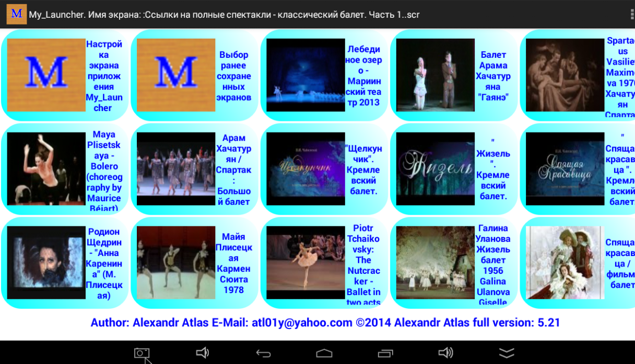Open the Spartacus Vasiliev Maximova thumbnail
The width and height of the screenshot is (635, 364).
tap(565, 75)
